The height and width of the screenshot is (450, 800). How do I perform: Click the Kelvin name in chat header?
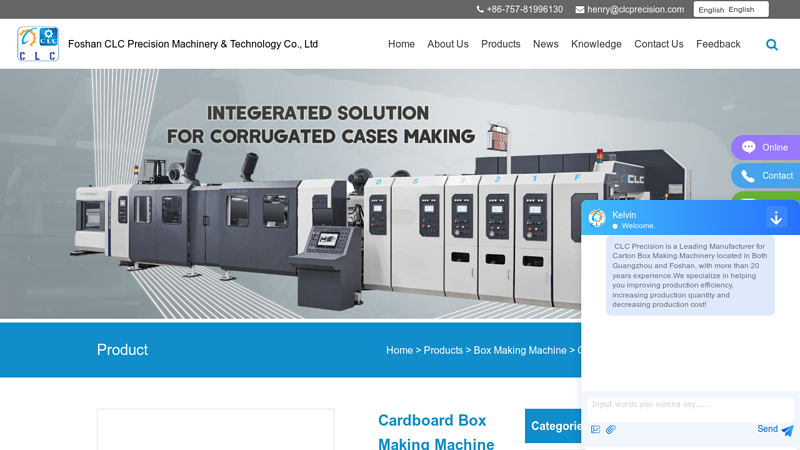point(624,215)
